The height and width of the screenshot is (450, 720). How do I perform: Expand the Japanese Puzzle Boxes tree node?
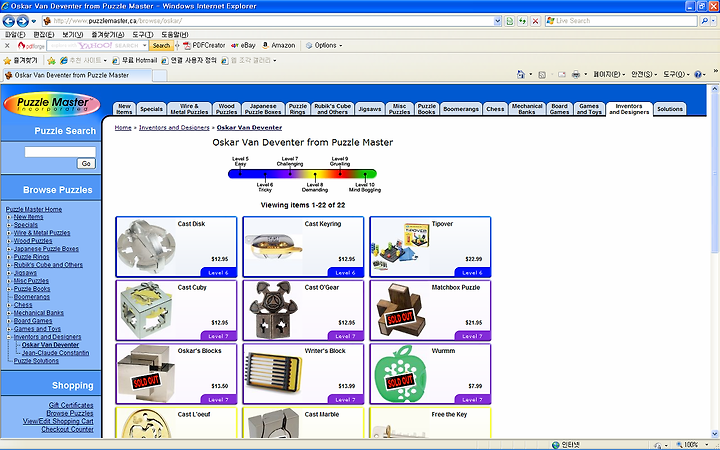click(x=9, y=249)
